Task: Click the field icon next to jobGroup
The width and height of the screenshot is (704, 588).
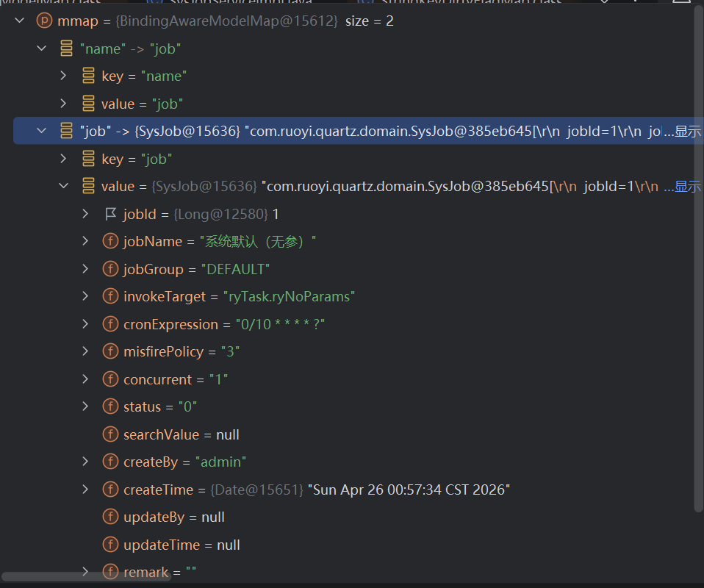Action: 110,268
